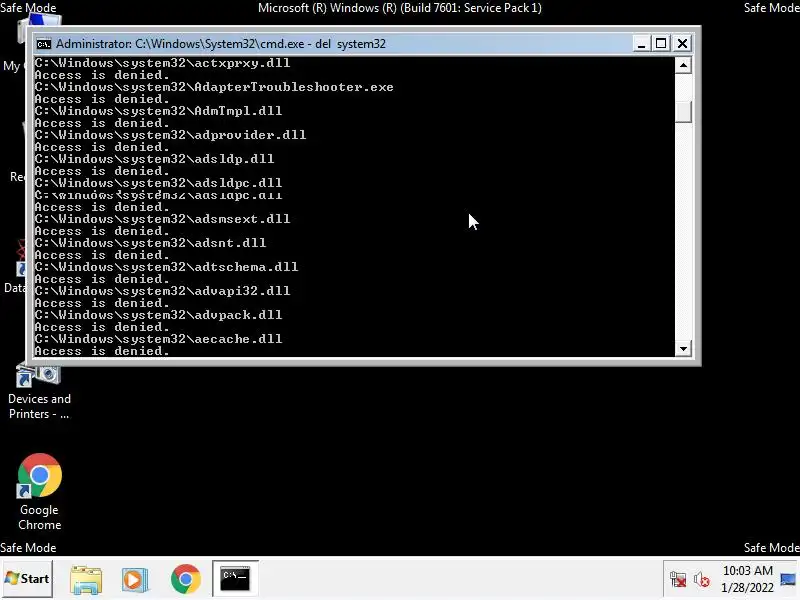
Task: Click the line advapi32.dll
Action: [x=162, y=291]
